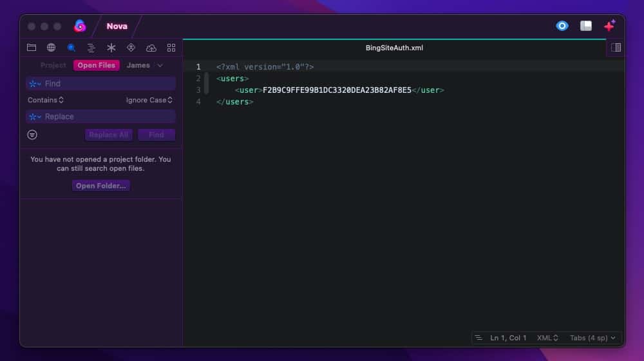Open the Tabs (4 sp) indentation menu

coord(592,338)
